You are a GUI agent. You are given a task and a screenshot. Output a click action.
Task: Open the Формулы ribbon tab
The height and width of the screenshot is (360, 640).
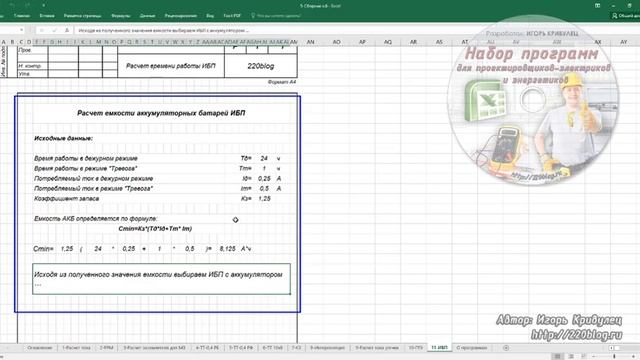click(120, 16)
